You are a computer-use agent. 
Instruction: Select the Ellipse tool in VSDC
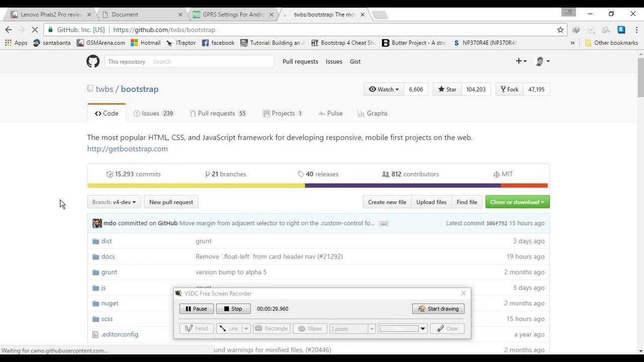(x=310, y=329)
